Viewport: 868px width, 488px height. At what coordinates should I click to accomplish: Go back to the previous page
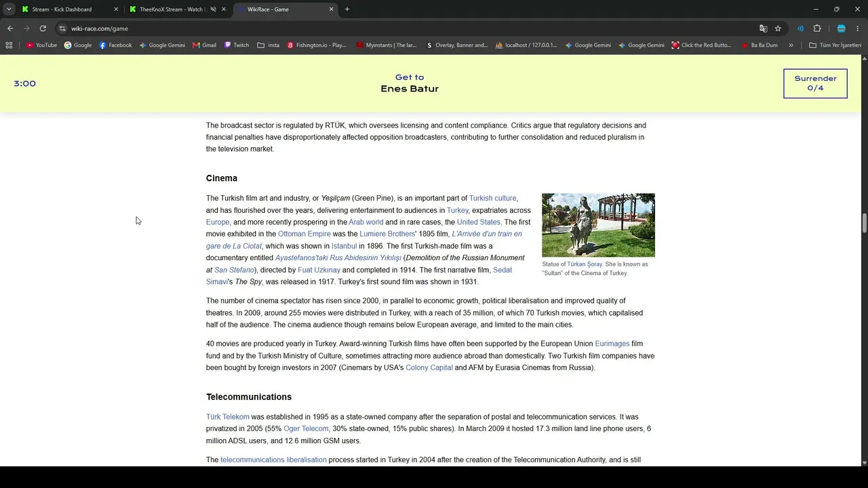[x=10, y=28]
